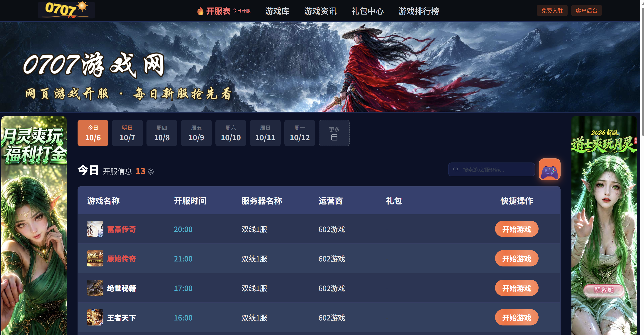Click the 免费入驻 button

click(x=552, y=10)
